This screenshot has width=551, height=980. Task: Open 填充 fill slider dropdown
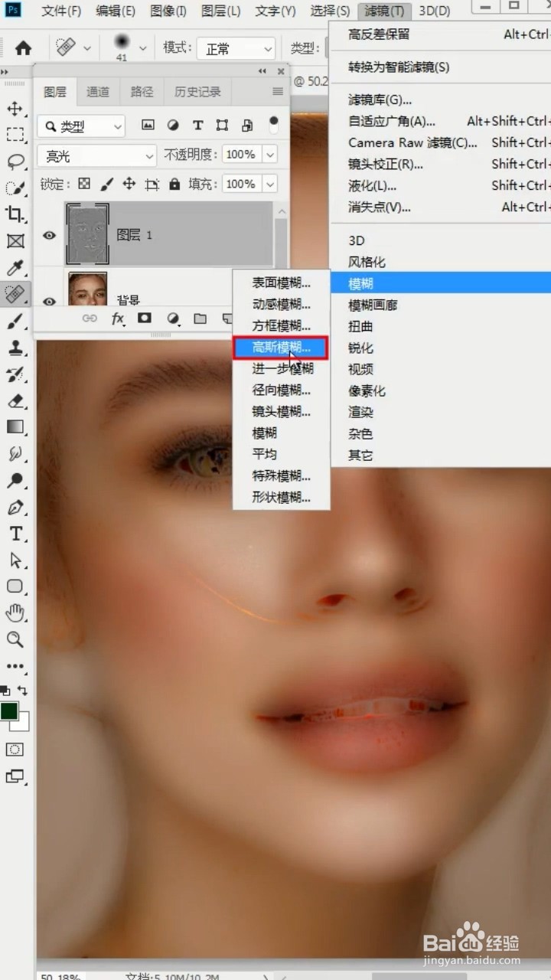tap(270, 185)
